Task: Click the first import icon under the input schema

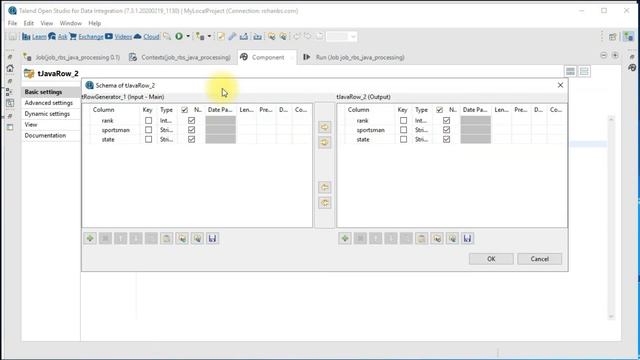Action: pyautogui.click(x=182, y=238)
